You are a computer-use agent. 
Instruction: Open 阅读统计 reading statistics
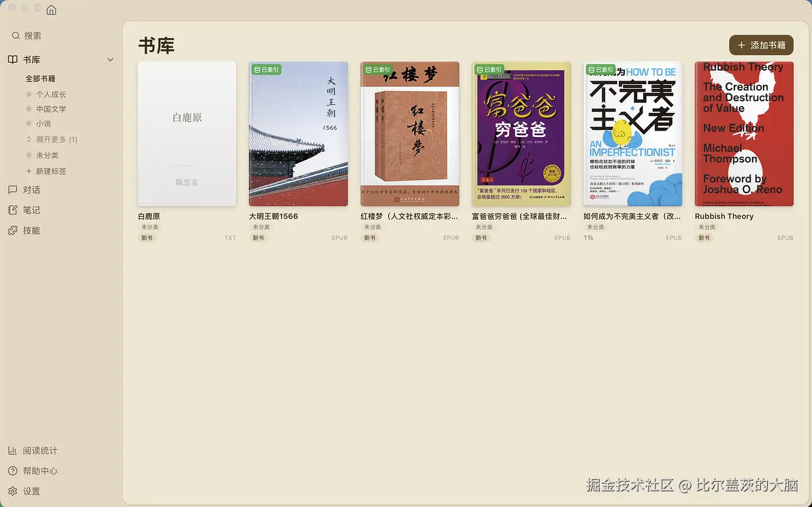[x=39, y=450]
